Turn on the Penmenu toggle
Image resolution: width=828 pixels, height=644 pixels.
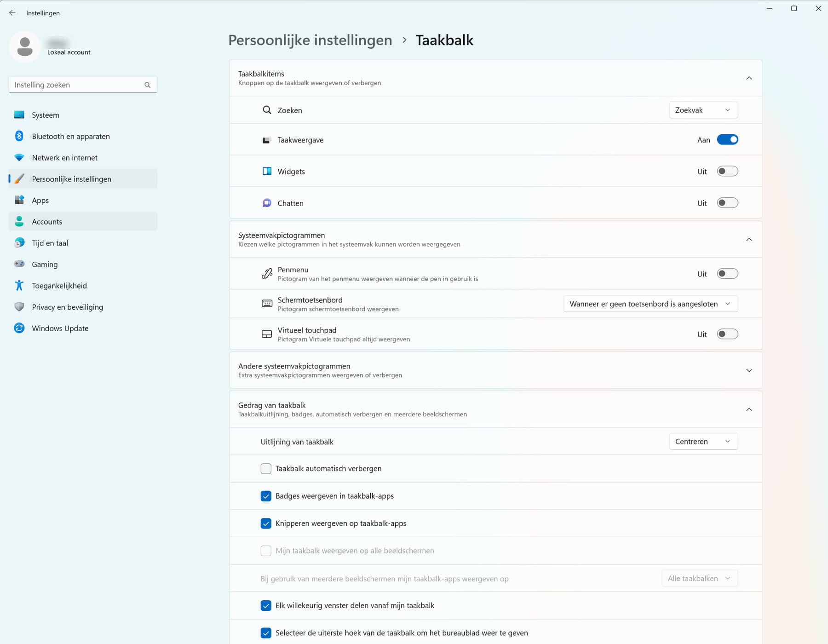[x=727, y=274]
